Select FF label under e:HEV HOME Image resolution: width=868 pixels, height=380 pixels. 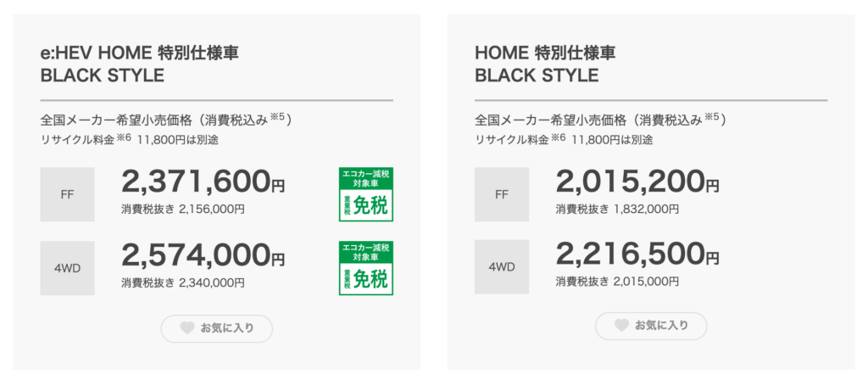tap(68, 194)
